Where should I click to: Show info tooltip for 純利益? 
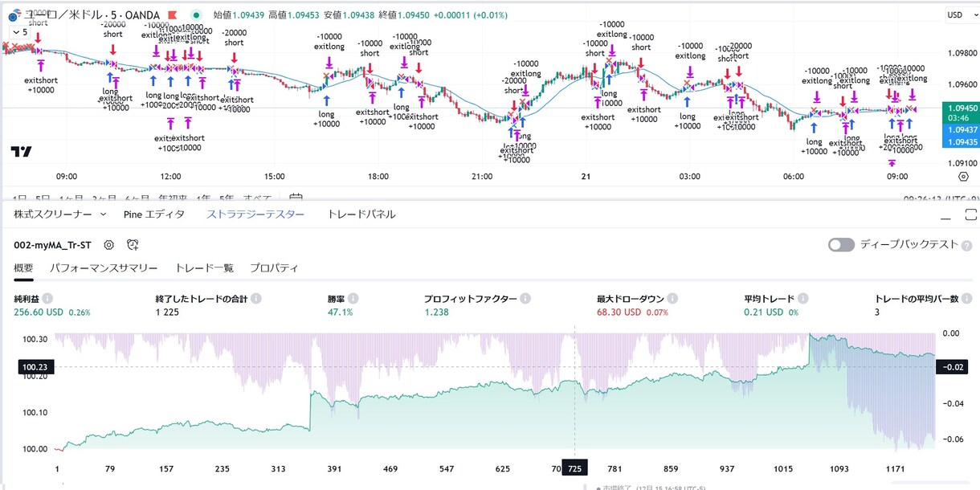[x=47, y=298]
